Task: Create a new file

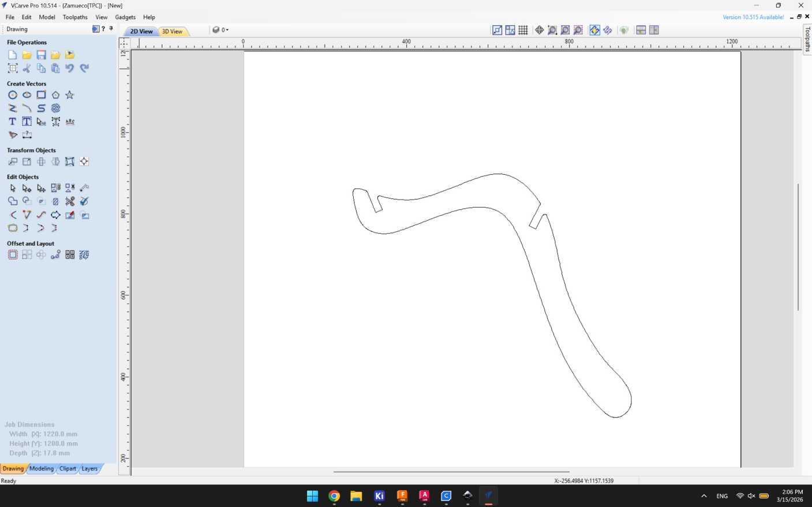Action: click(x=12, y=55)
